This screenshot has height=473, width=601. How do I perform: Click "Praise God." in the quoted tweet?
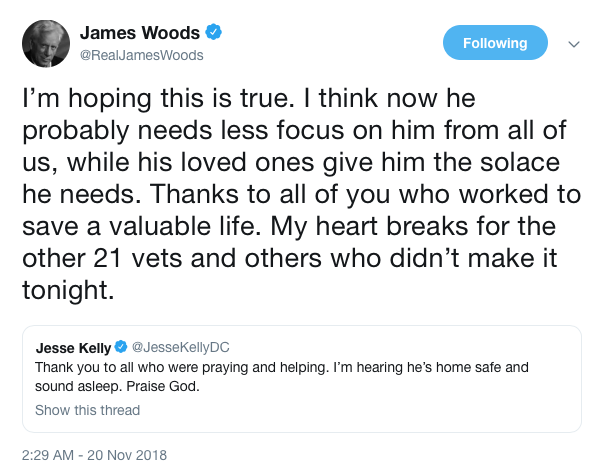[163, 386]
